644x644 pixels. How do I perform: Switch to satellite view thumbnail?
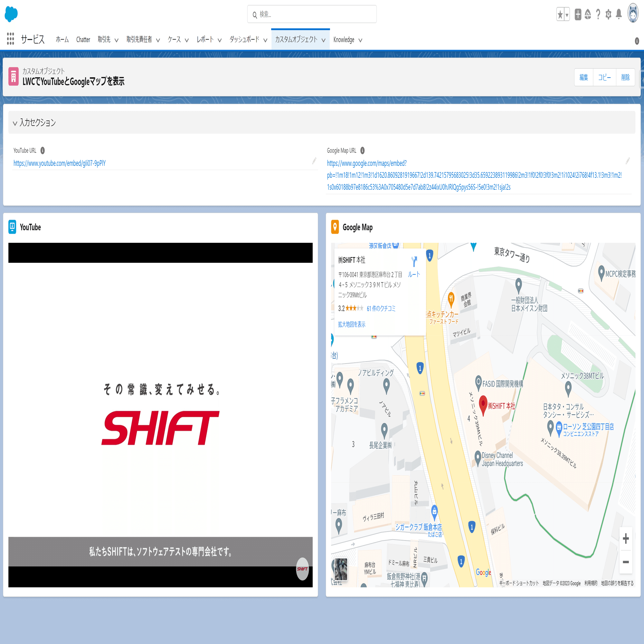[x=341, y=569]
